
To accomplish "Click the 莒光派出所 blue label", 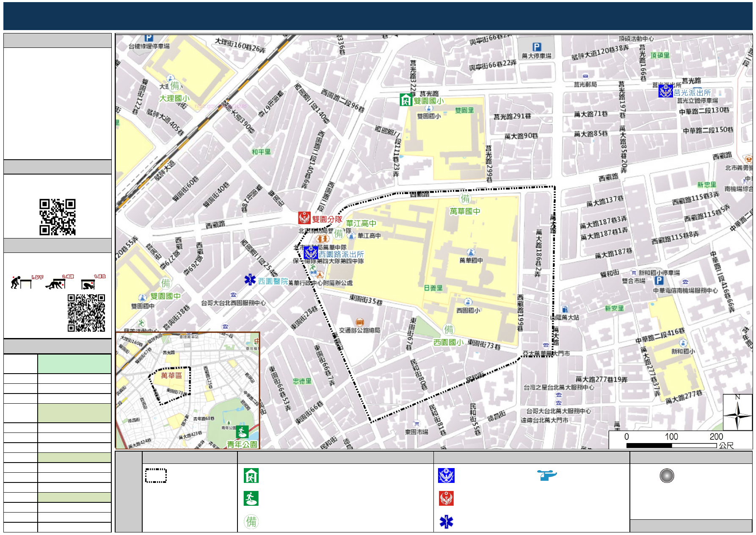I will [x=692, y=92].
